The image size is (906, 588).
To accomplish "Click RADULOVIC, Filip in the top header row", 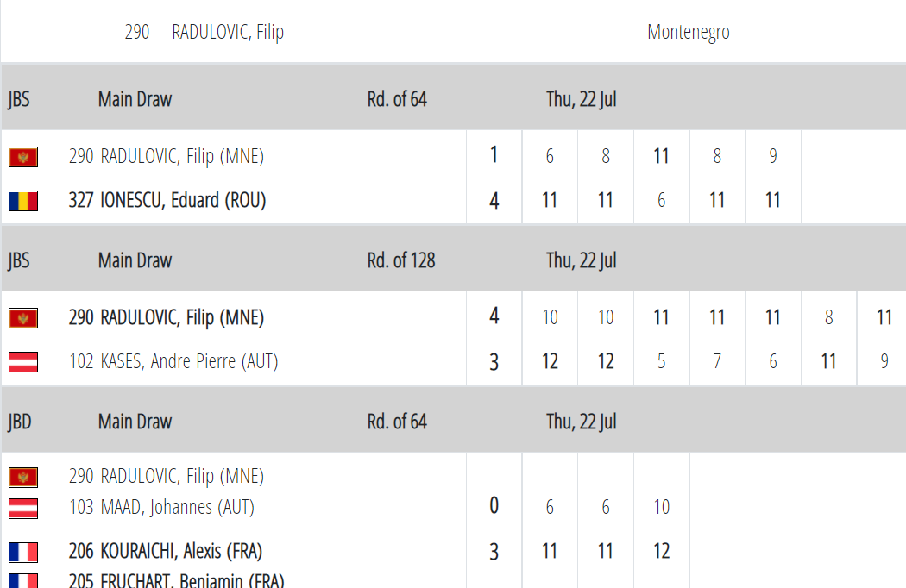I will (x=228, y=33).
